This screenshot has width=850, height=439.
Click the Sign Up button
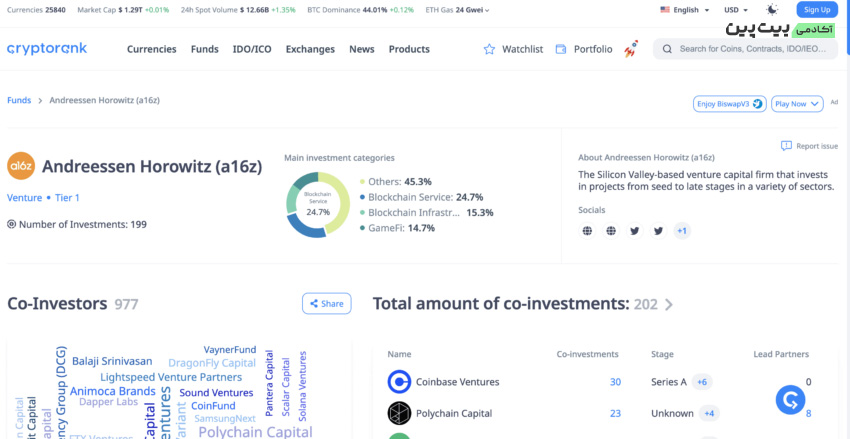tap(817, 10)
